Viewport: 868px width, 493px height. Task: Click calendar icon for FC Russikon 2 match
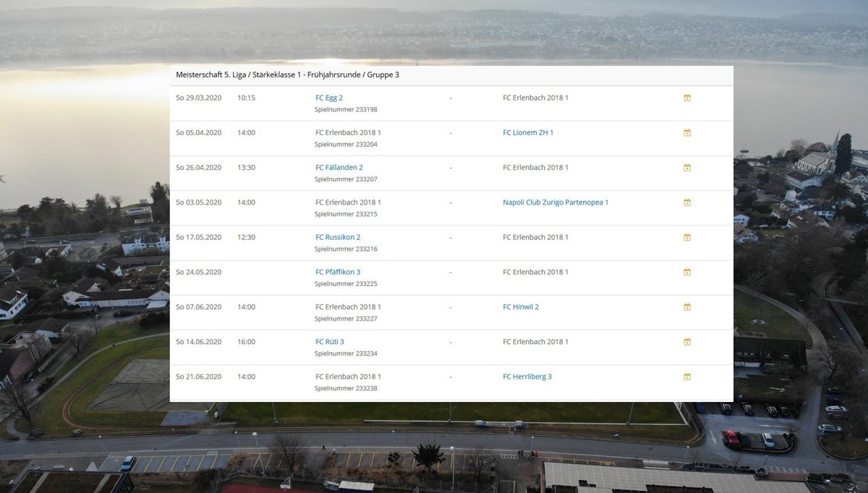[687, 237]
